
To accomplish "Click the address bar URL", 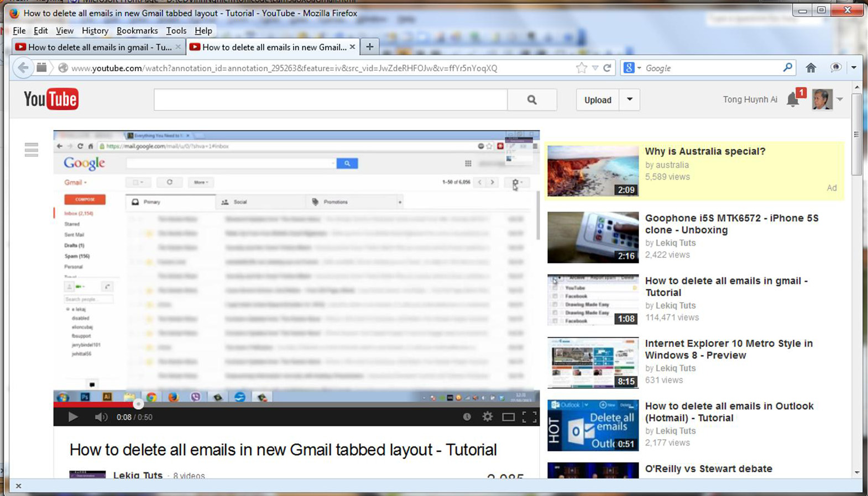I will click(x=284, y=68).
